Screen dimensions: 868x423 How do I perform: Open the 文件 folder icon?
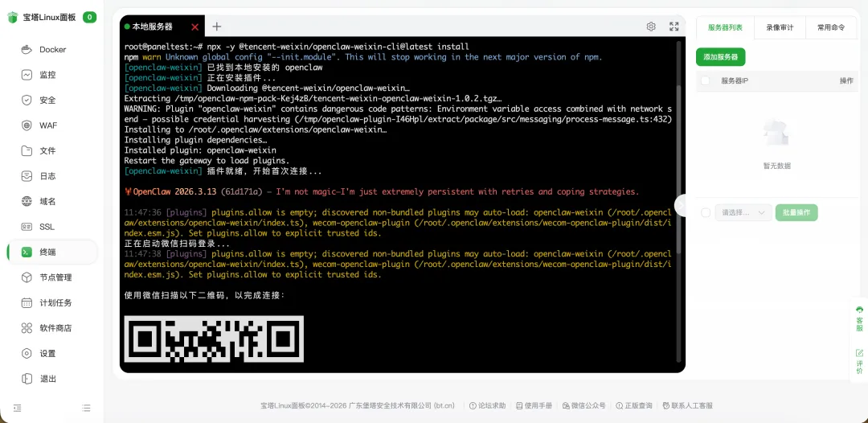[x=27, y=150]
